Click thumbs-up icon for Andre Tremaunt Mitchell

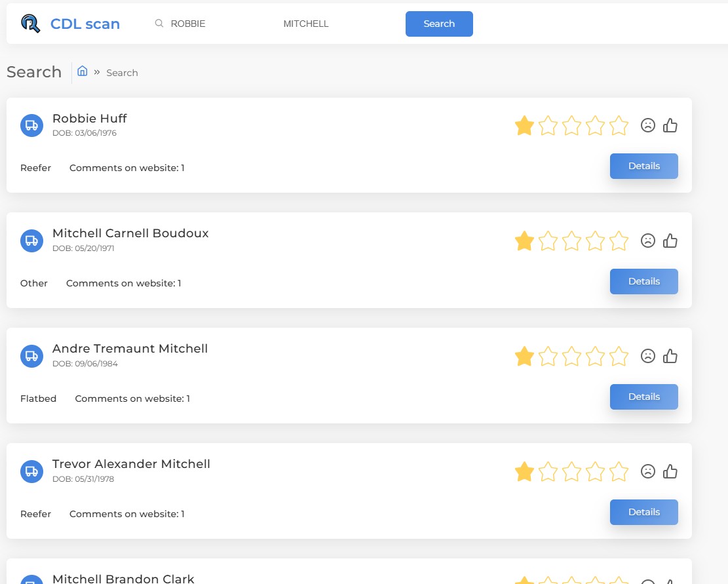(x=670, y=356)
